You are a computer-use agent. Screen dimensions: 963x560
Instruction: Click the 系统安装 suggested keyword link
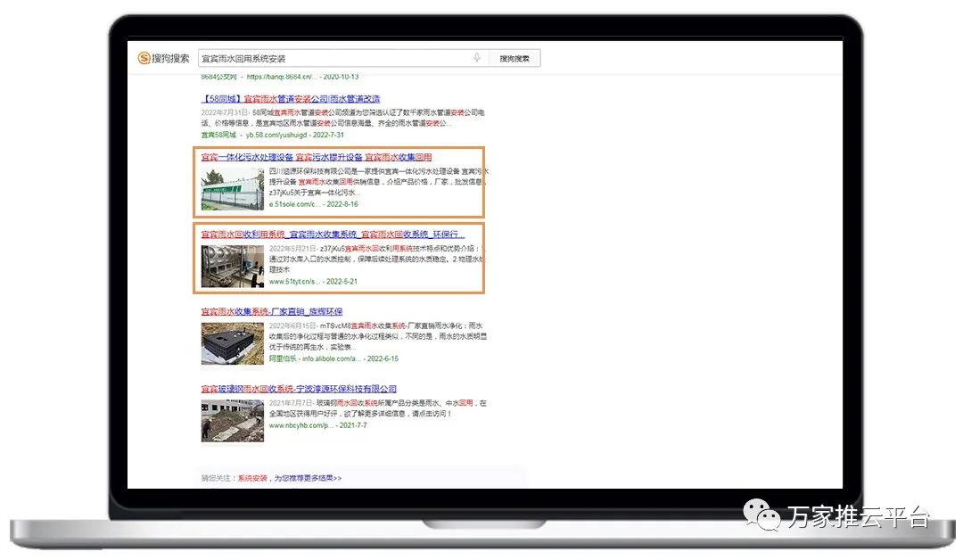[x=252, y=478]
